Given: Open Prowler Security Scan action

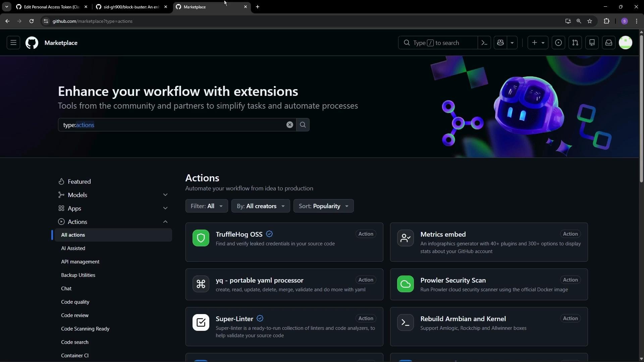Looking at the screenshot, I should coord(453,281).
